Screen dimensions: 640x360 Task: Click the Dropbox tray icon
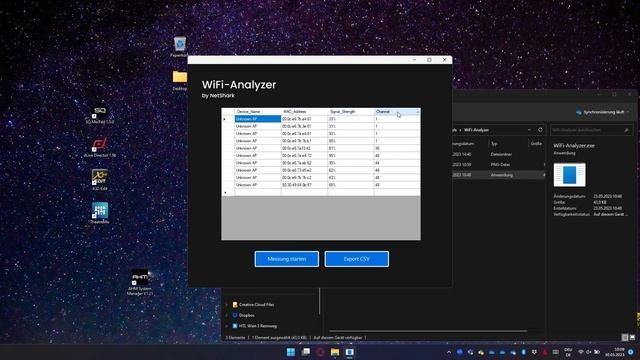534,352
